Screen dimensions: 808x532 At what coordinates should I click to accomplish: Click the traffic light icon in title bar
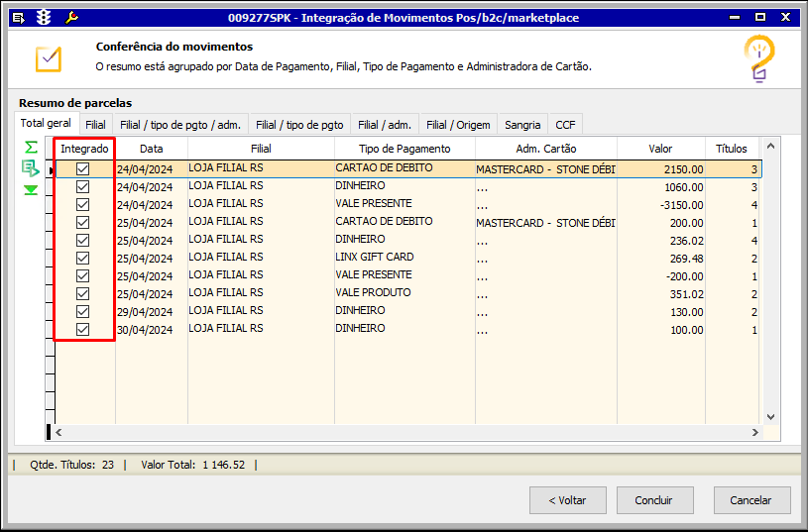click(x=44, y=18)
